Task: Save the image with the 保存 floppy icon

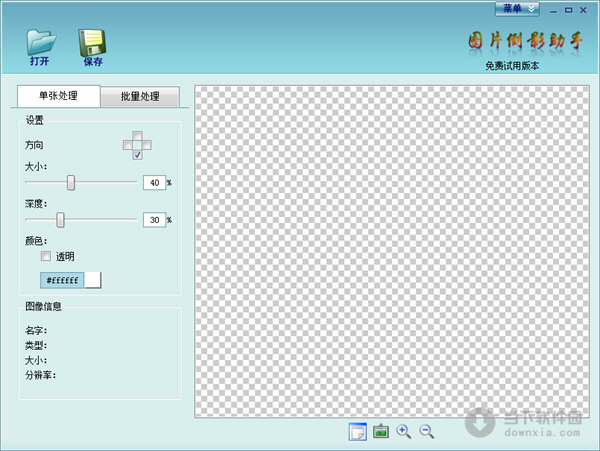Action: [92, 47]
